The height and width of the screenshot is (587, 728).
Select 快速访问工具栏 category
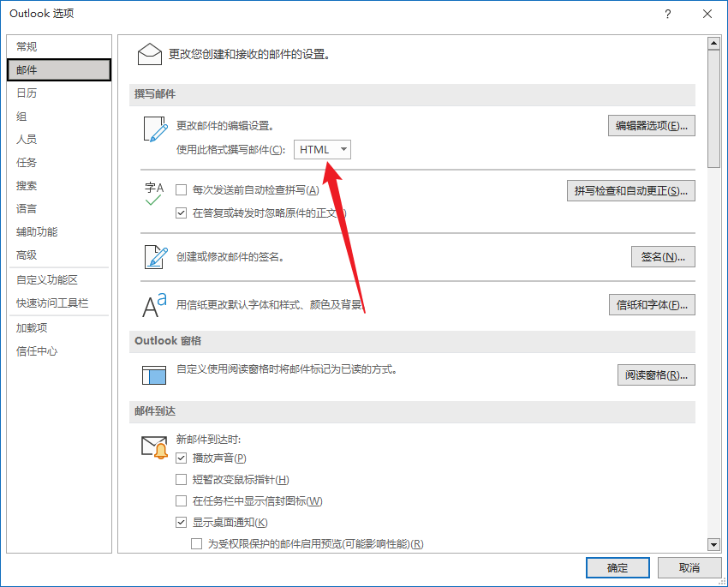click(59, 303)
